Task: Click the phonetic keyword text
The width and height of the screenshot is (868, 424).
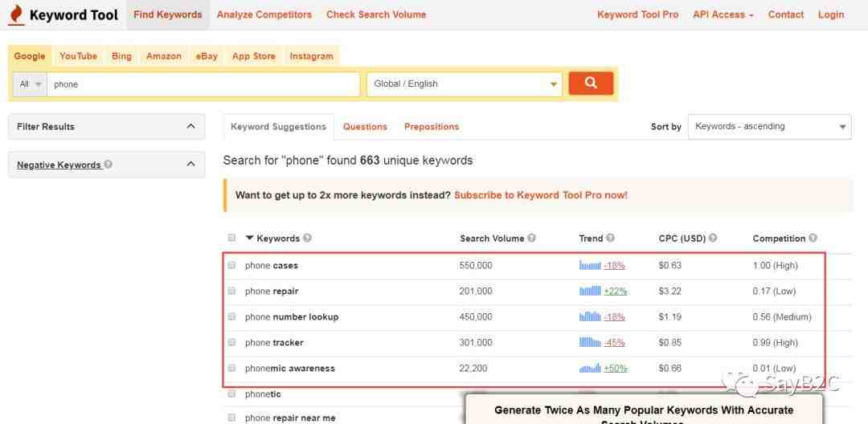Action: coord(263,394)
